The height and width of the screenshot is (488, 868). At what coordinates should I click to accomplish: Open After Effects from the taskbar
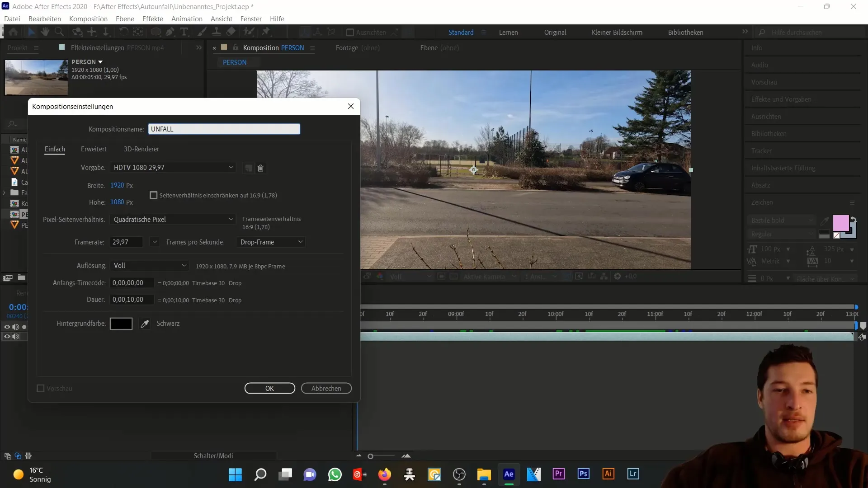point(509,474)
